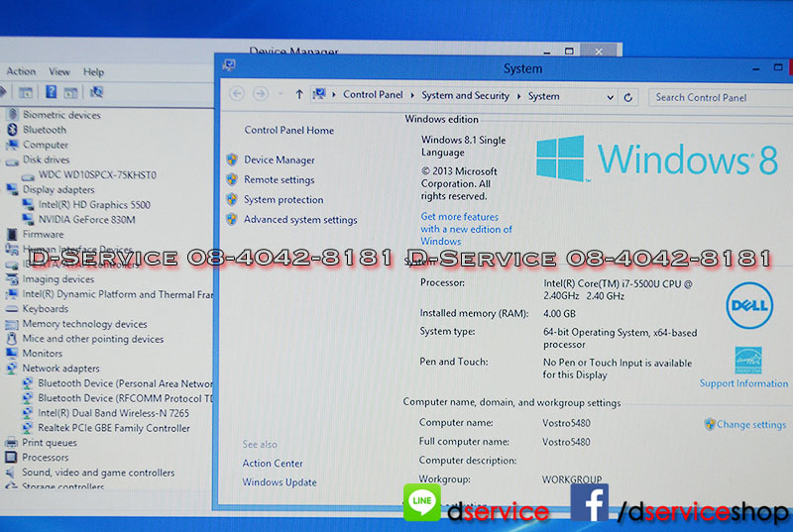793x532 pixels.
Task: Open Control Panel Home link
Action: click(x=288, y=131)
